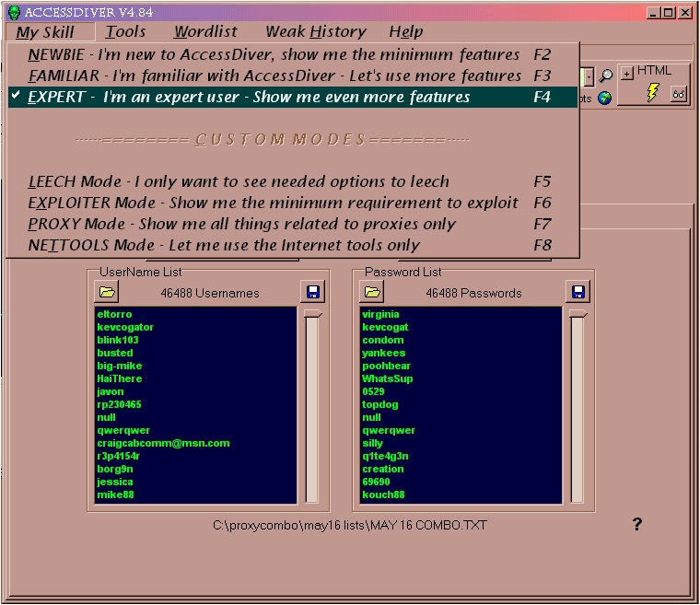Select password 0529
Image resolution: width=700 pixels, height=605 pixels.
(x=373, y=392)
